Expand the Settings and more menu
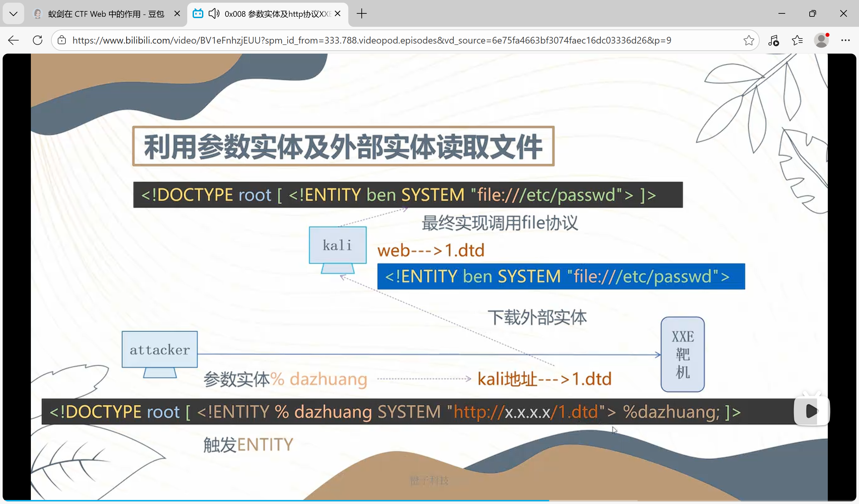 [x=845, y=40]
